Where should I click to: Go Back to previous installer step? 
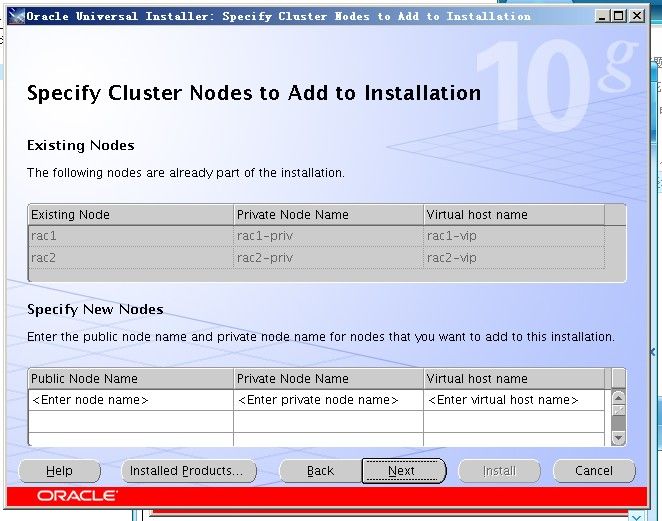tap(320, 471)
